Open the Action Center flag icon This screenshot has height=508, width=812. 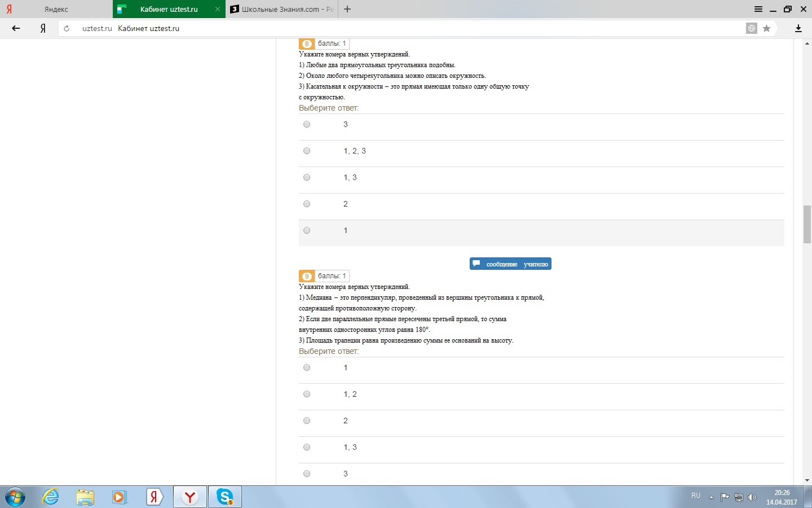click(x=725, y=497)
